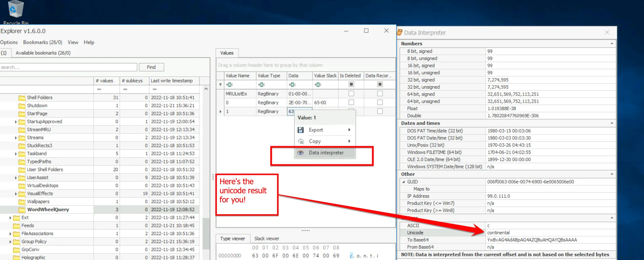The height and width of the screenshot is (260, 644).
Task: Check Is Deleted box for MRUListEx row
Action: click(x=351, y=94)
